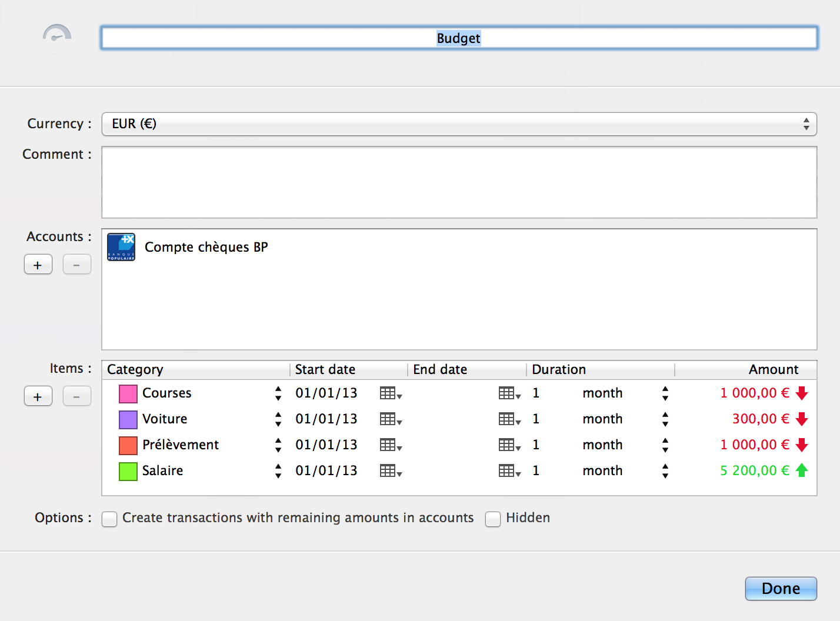Click the red expense arrow on Prélèvement

point(802,445)
